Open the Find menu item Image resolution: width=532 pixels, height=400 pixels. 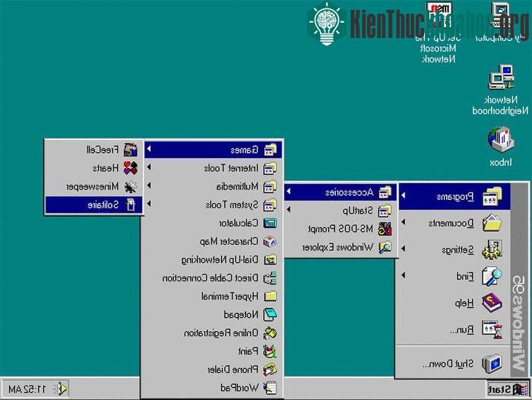(454, 276)
